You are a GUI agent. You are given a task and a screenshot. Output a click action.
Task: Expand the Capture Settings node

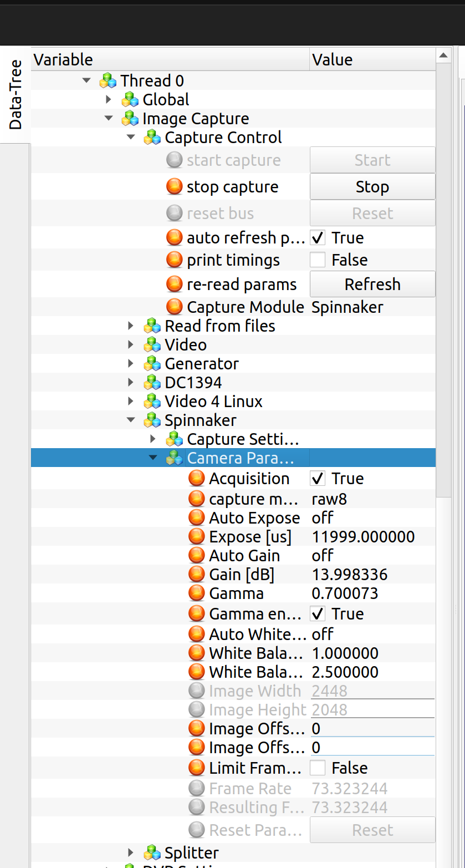pos(153,439)
